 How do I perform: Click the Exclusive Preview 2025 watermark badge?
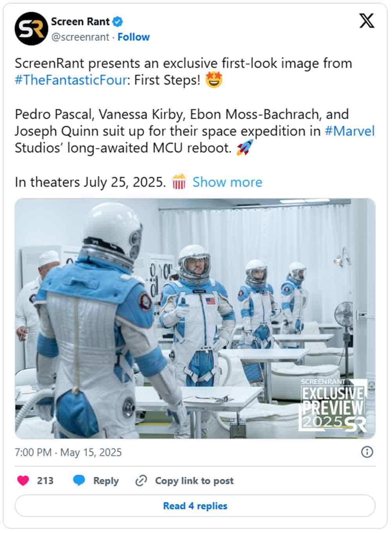(333, 406)
